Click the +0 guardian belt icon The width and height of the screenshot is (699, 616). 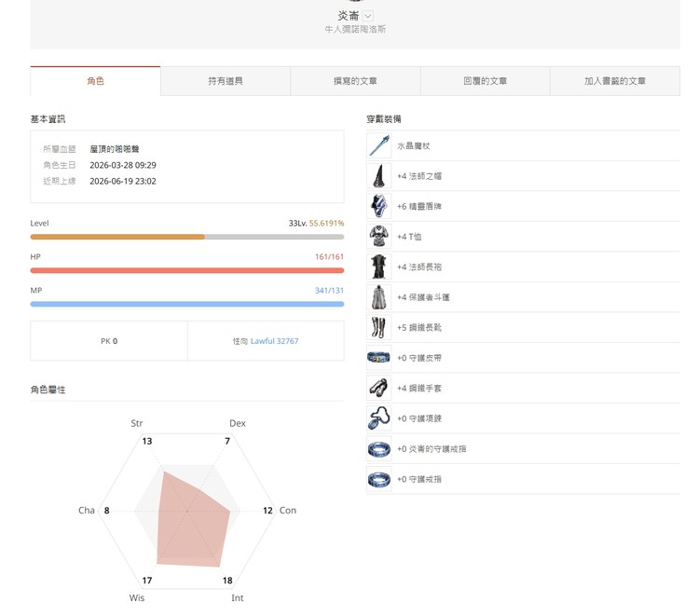379,358
